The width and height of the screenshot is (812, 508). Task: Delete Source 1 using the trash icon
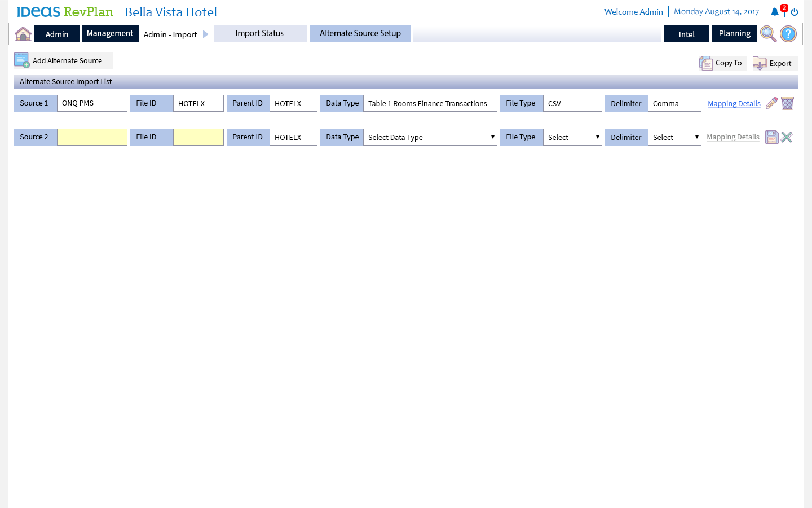click(x=788, y=103)
